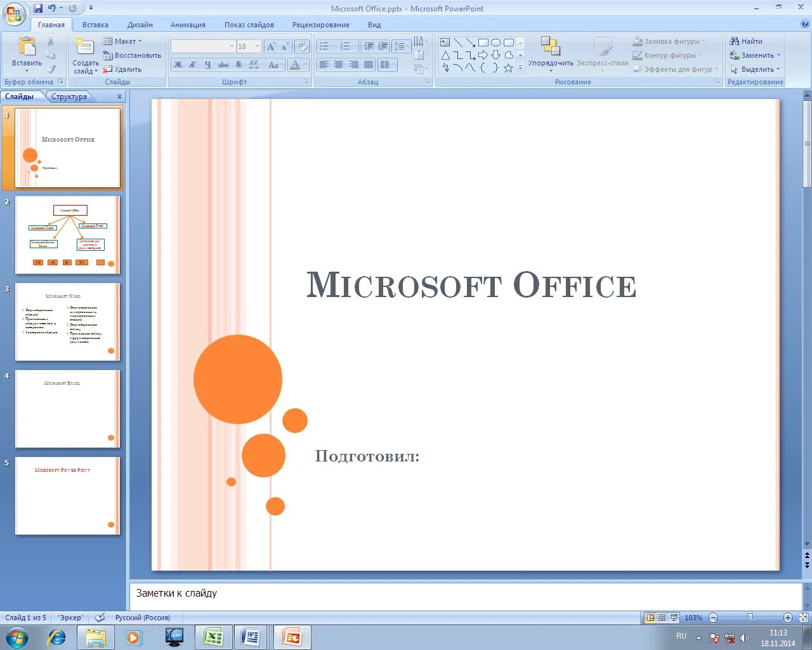Open the columns dropdown in paragraph group
Screen dimensions: 812x650
387,65
